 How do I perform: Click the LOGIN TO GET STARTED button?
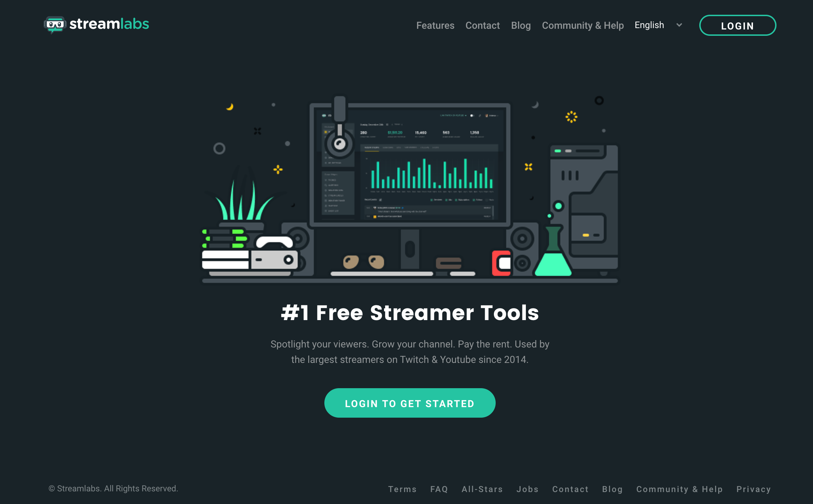point(407,403)
